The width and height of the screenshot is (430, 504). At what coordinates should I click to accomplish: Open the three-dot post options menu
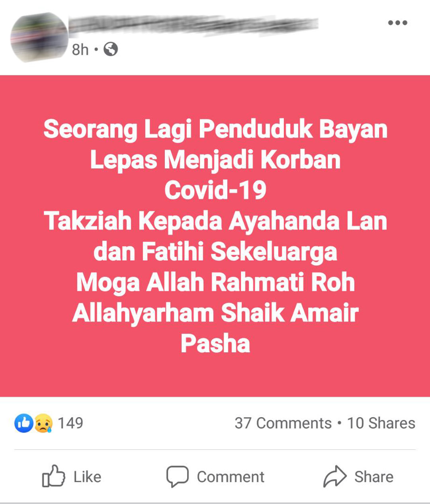pos(397,23)
